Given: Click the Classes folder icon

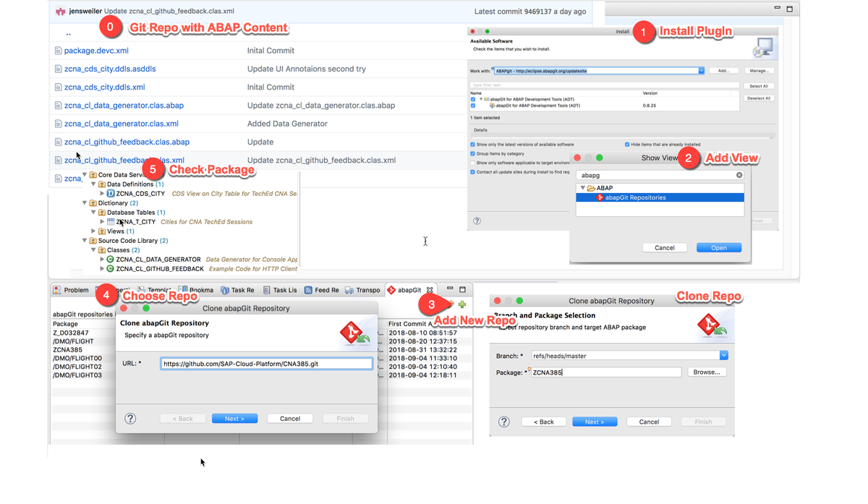Looking at the screenshot, I should tap(102, 250).
